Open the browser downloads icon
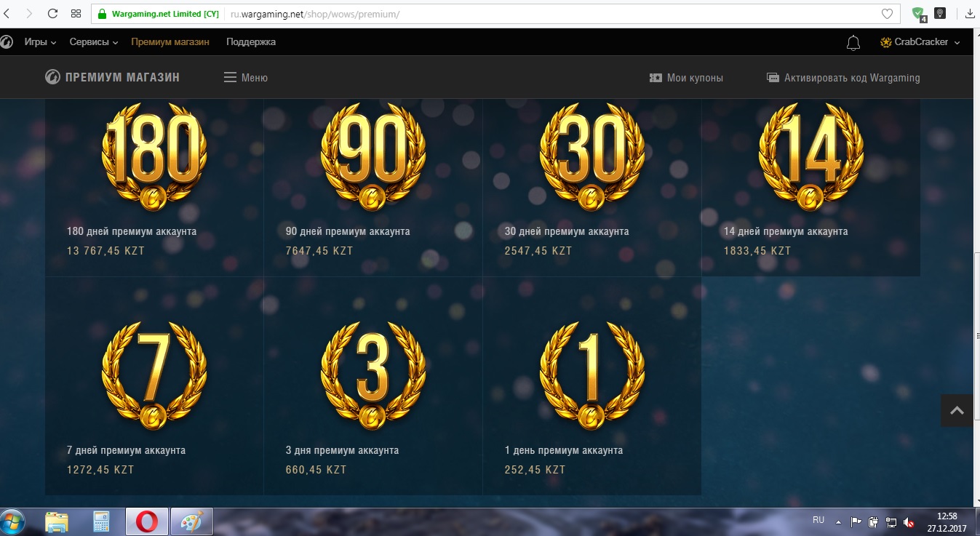 point(970,14)
